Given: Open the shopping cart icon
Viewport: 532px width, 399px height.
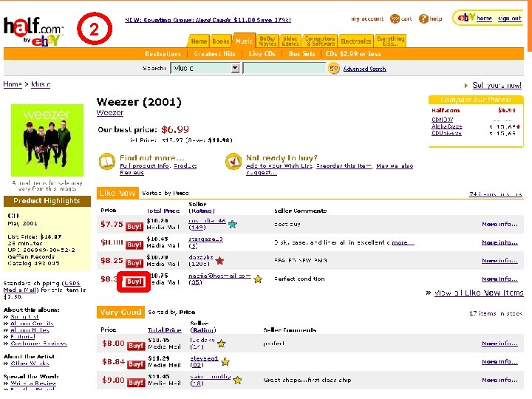Looking at the screenshot, I should [x=395, y=18].
